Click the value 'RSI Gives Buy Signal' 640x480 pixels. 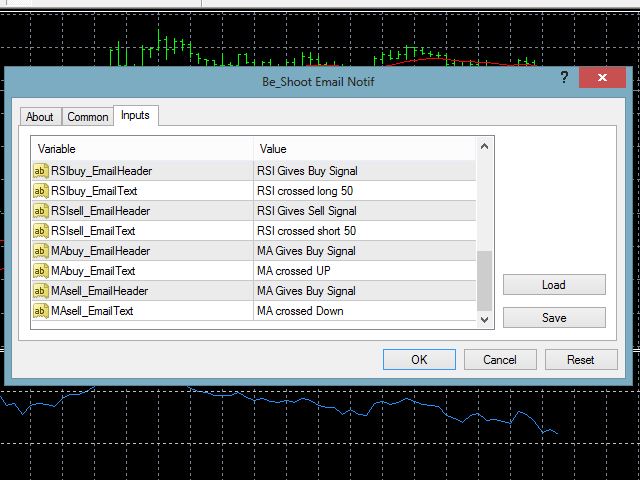coord(307,171)
